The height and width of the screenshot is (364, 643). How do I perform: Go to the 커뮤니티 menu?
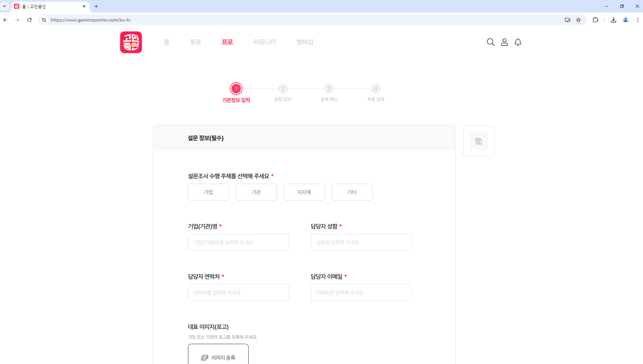point(265,42)
